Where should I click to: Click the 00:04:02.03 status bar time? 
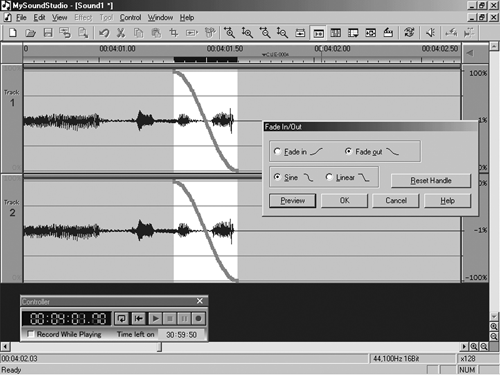pos(19,359)
